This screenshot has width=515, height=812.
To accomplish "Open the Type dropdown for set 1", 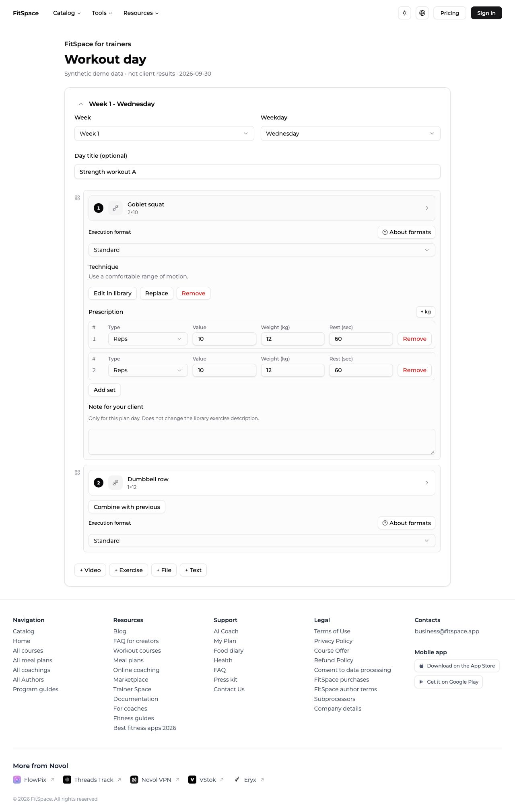I will pyautogui.click(x=148, y=339).
